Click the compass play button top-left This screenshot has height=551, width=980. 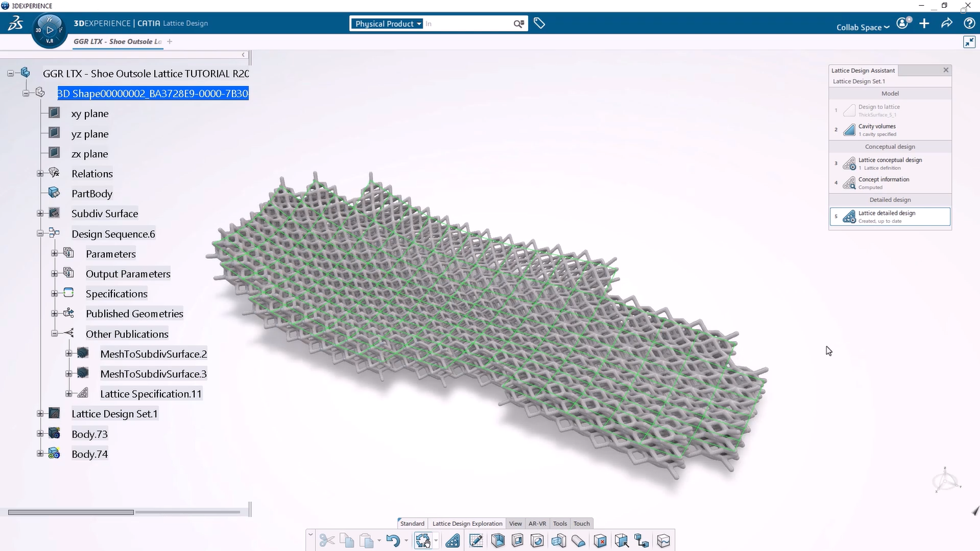(50, 30)
